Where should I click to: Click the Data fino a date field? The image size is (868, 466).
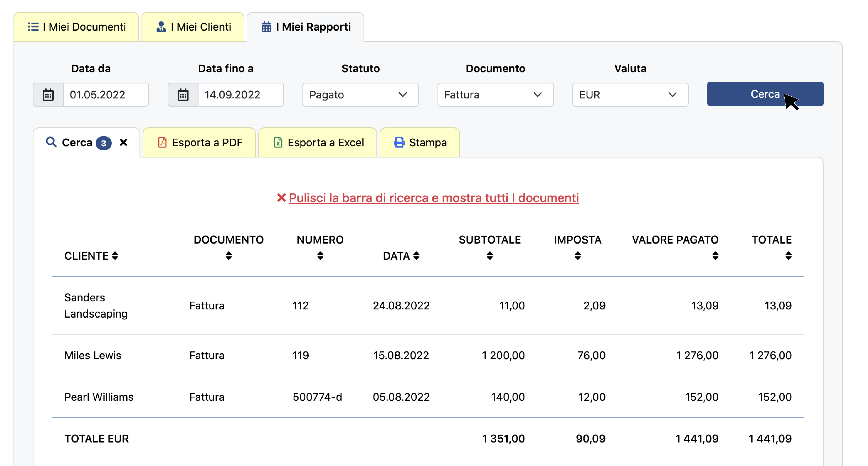[240, 95]
